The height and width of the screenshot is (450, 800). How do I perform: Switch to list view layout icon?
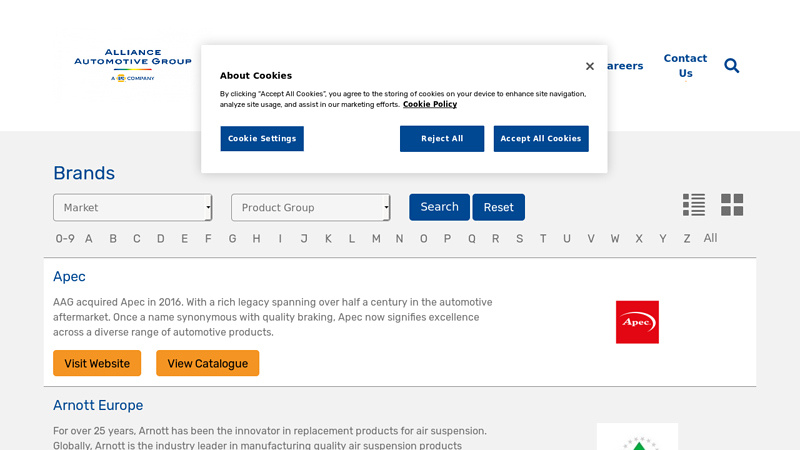click(x=694, y=205)
